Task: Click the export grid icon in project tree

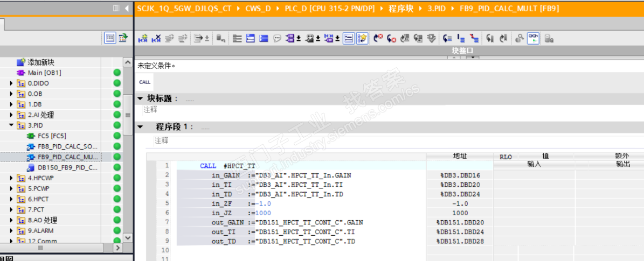Action: [x=123, y=39]
